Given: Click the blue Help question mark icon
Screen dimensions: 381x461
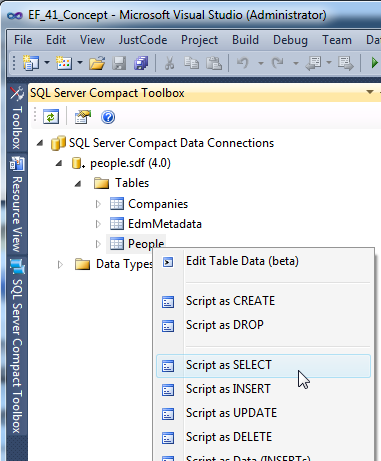Looking at the screenshot, I should 108,117.
